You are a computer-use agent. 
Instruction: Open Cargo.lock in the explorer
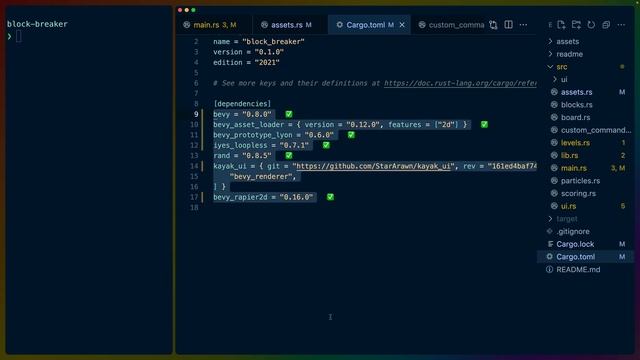pos(575,244)
